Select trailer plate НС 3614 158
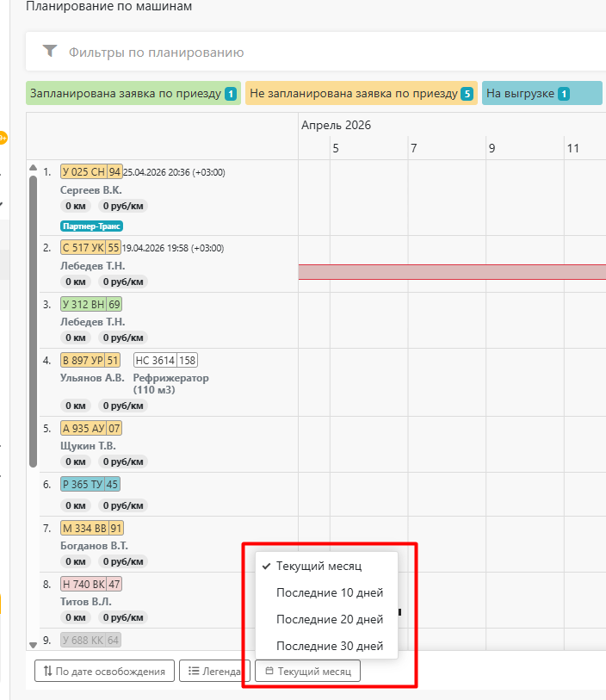Viewport: 606px width, 700px height. point(165,360)
